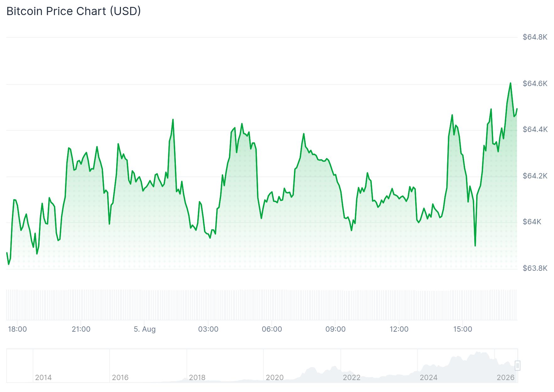
Task: Click the 21:00 time axis label
Action: 81,329
